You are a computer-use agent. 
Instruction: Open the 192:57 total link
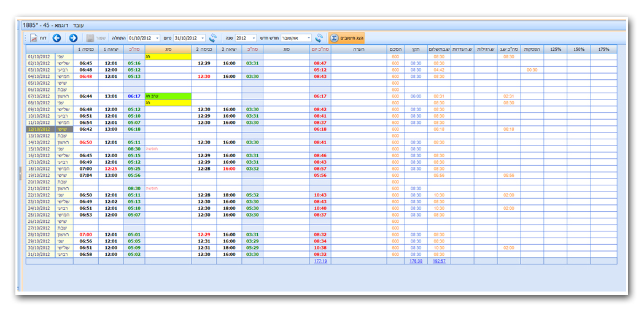coord(438,261)
